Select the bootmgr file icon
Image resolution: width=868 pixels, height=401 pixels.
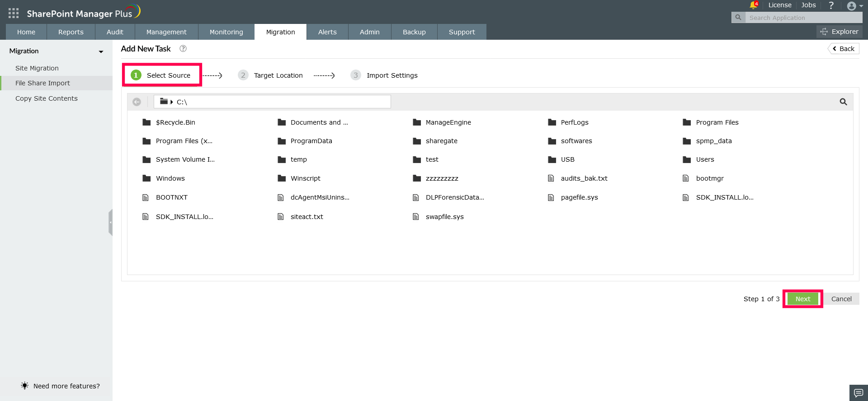pyautogui.click(x=686, y=178)
